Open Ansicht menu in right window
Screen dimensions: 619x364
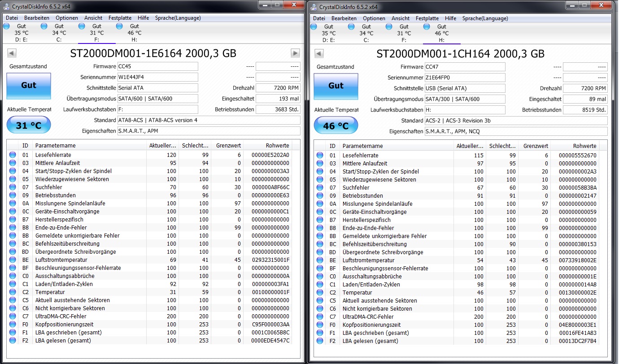click(401, 18)
